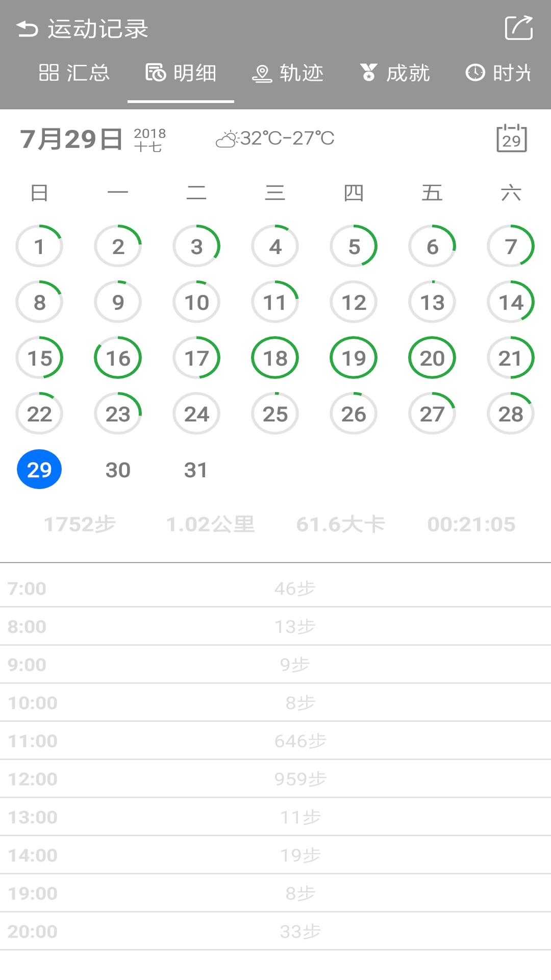Select day 16 with full ring
Viewport: 551px width, 980px height.
point(118,358)
